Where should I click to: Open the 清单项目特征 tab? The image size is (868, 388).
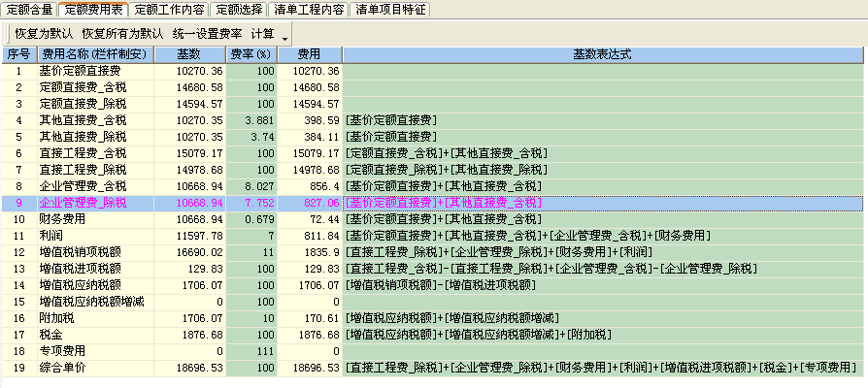coord(388,9)
